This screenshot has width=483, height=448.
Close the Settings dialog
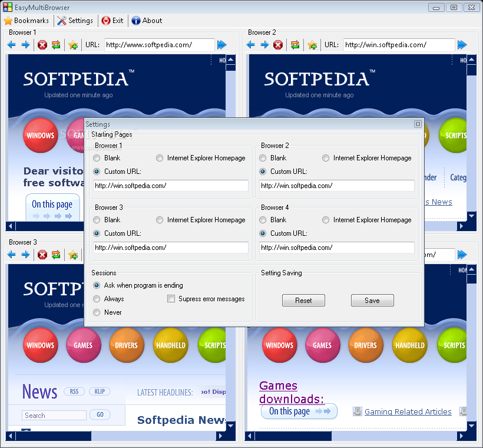(418, 124)
